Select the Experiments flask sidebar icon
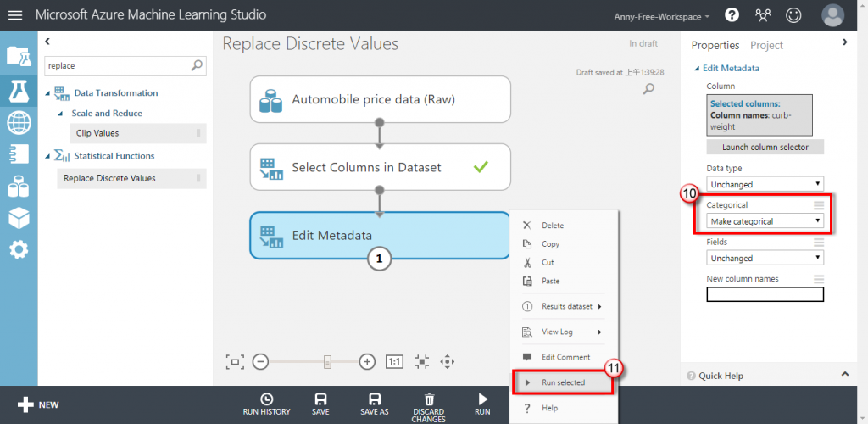Image resolution: width=868 pixels, height=424 pixels. pyautogui.click(x=19, y=92)
